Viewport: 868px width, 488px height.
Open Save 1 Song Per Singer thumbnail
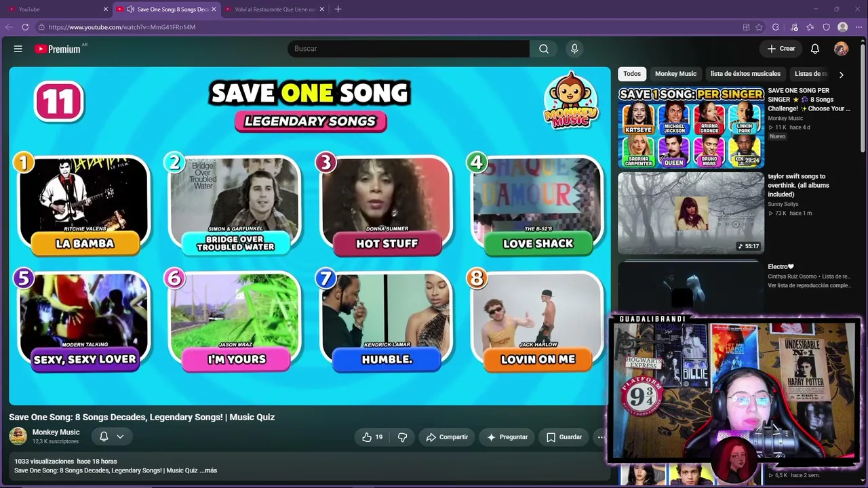[691, 127]
